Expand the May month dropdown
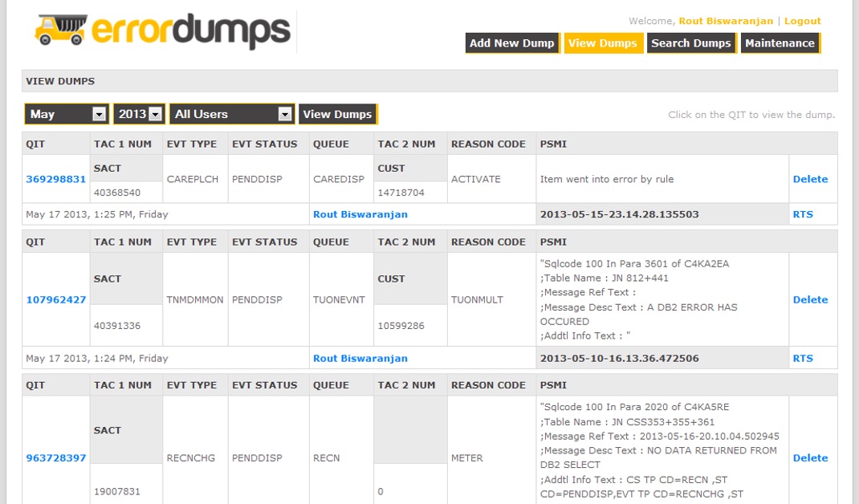Viewport: 859px width, 504px height. [x=67, y=114]
